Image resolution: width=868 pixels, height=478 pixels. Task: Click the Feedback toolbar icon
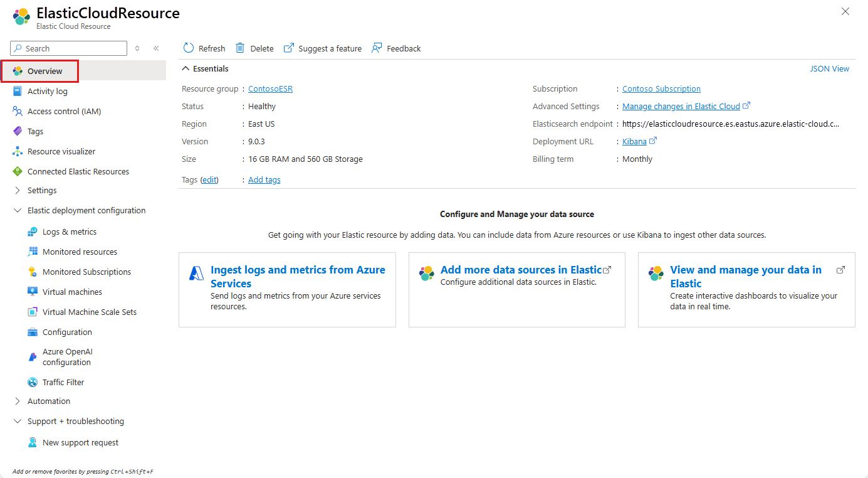click(x=377, y=48)
